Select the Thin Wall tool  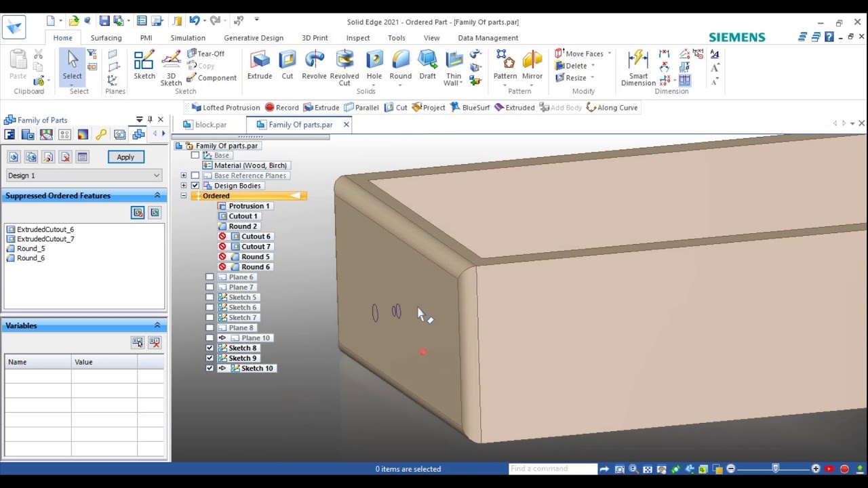click(x=453, y=68)
